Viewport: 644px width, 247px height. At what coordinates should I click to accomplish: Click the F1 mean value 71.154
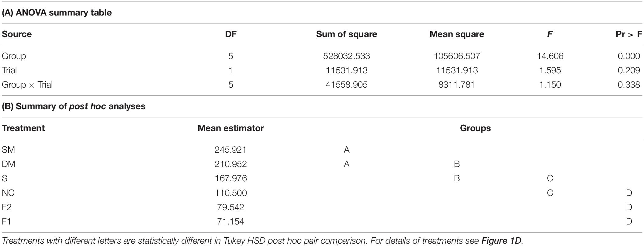[x=231, y=221]
